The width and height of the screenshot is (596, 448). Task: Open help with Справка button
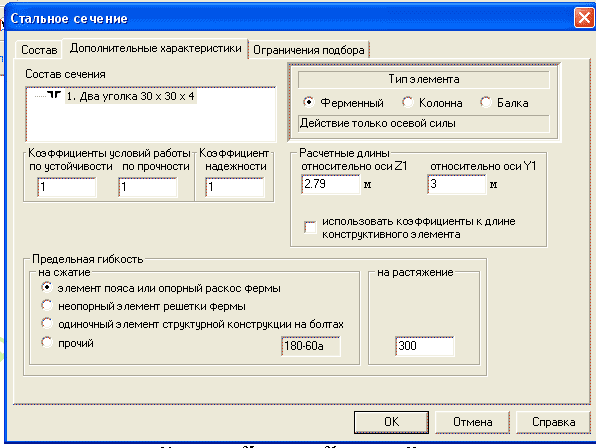(553, 422)
